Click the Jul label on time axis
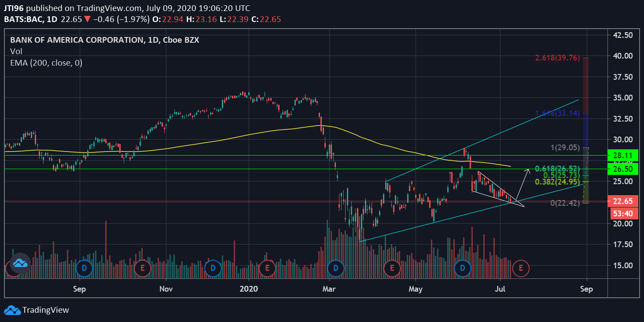The height and width of the screenshot is (322, 644). point(500,289)
